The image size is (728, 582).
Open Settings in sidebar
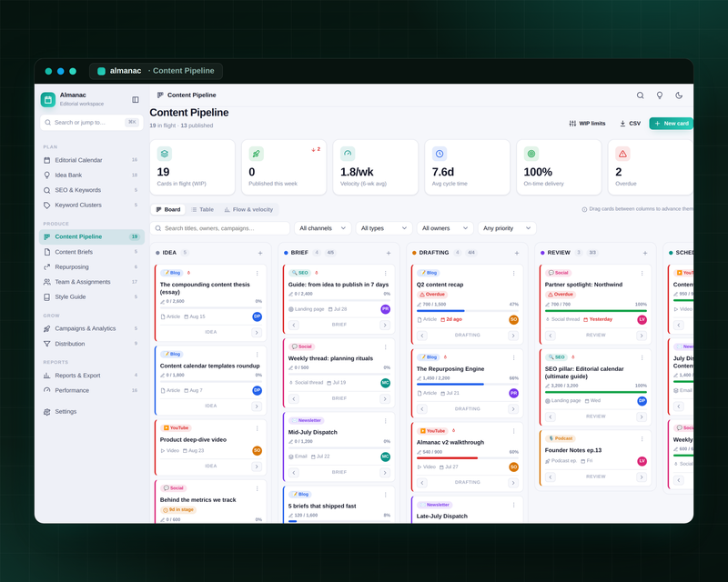[x=92, y=412]
